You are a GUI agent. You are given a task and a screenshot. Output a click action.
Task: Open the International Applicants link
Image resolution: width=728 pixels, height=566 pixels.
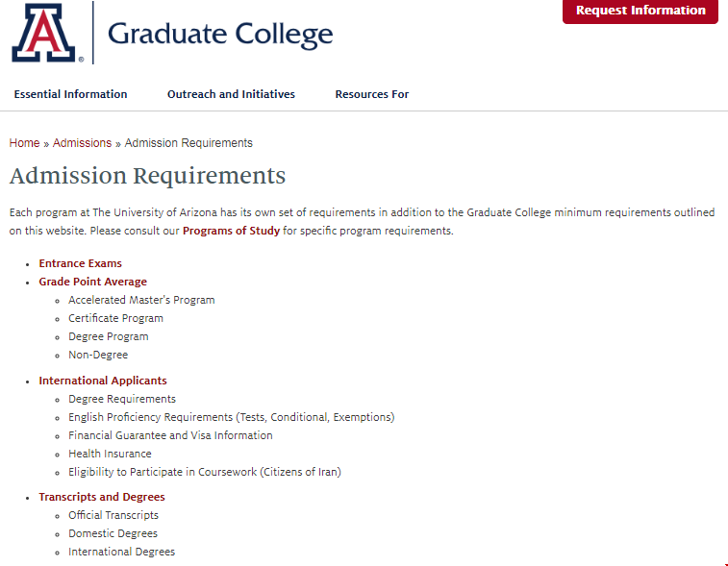[x=102, y=381]
